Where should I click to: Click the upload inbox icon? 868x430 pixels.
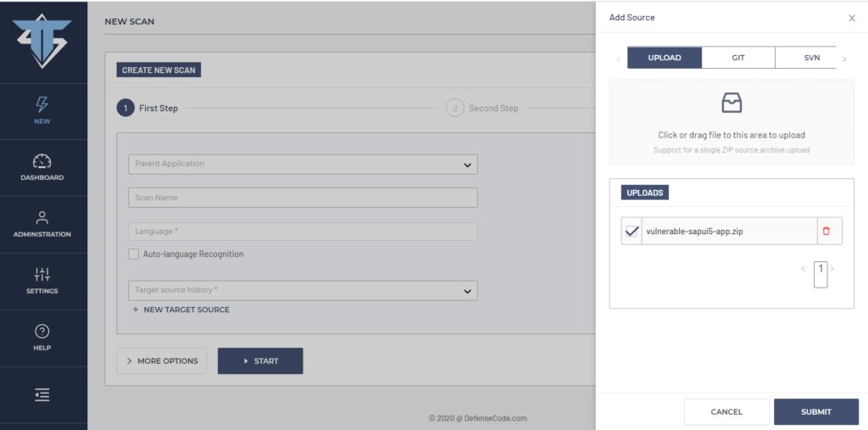point(732,103)
